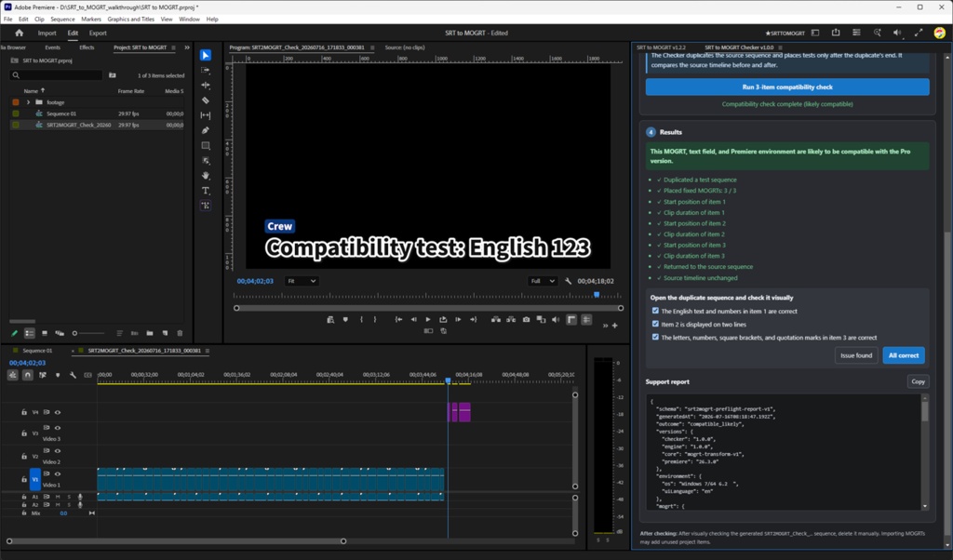Select the Slip tool
This screenshot has height=560, width=953.
click(x=206, y=115)
